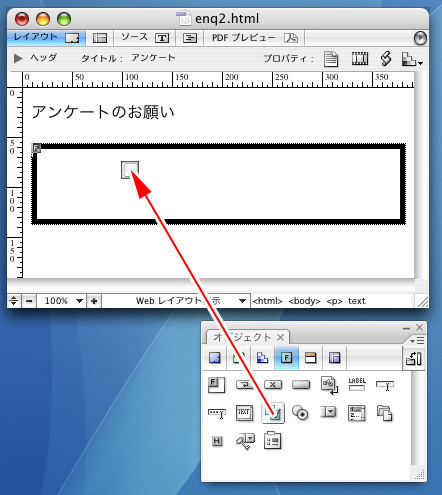This screenshot has width=442, height=495.
Task: Open the filmstrip timeline editor icon
Action: tap(360, 59)
